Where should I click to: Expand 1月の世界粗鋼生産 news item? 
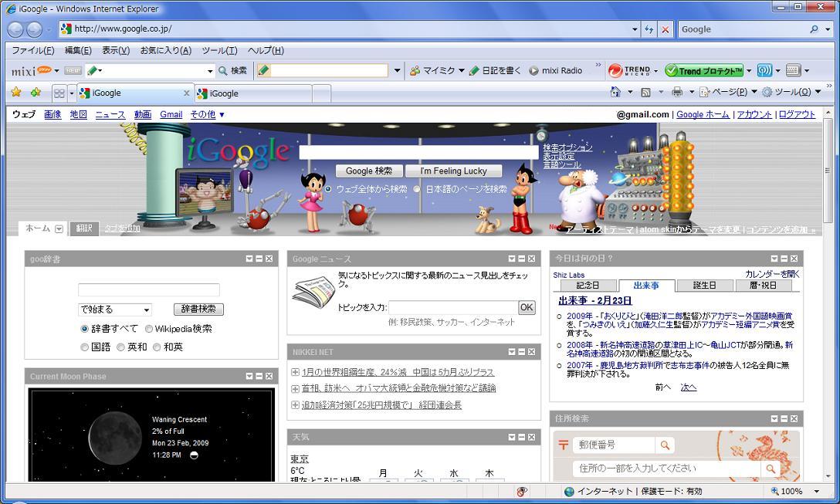pos(295,372)
